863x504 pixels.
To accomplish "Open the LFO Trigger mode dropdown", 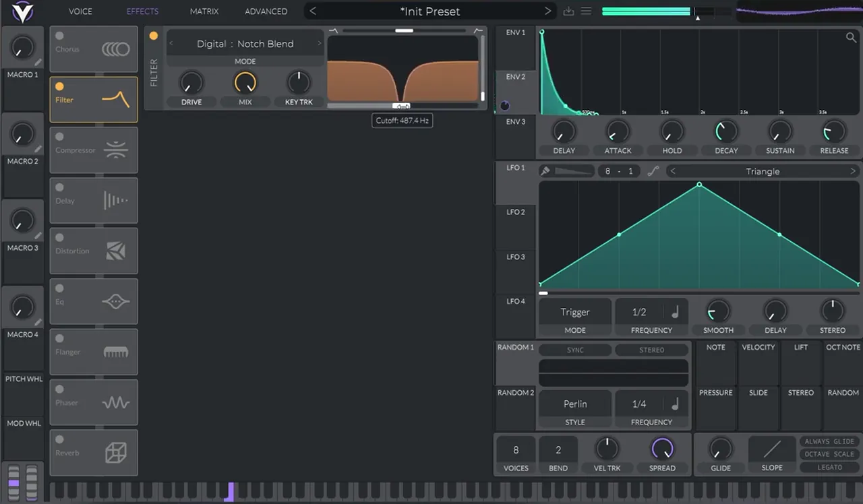I will 575,312.
